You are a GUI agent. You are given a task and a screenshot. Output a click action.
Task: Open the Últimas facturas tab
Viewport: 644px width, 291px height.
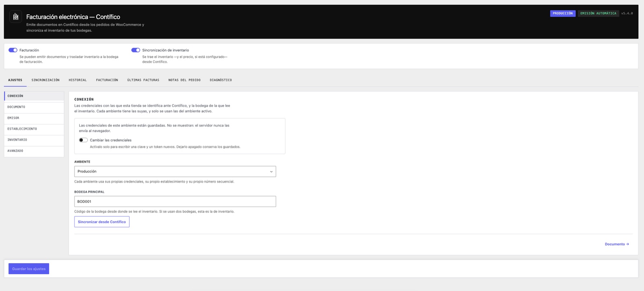pos(143,80)
